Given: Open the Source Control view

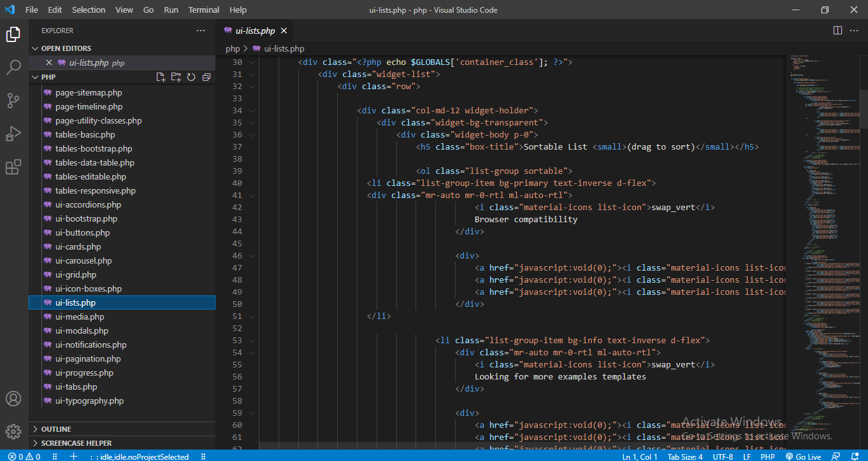Looking at the screenshot, I should point(13,101).
